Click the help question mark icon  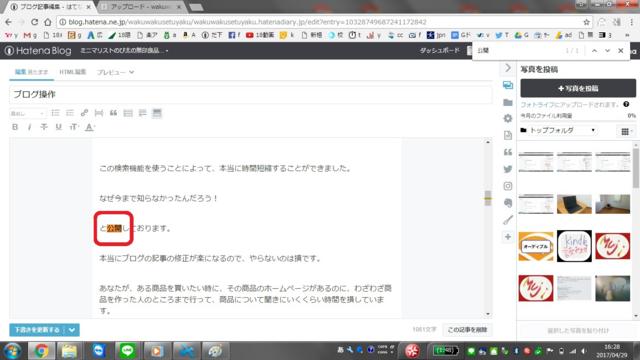coord(626,104)
